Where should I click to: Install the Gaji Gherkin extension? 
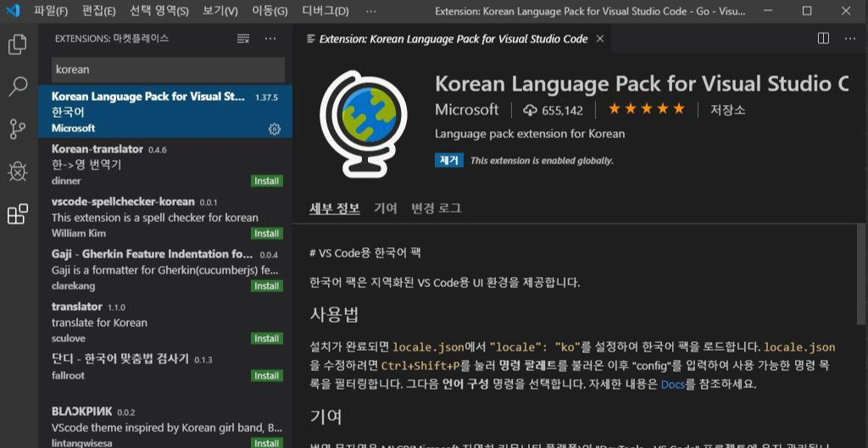[267, 286]
